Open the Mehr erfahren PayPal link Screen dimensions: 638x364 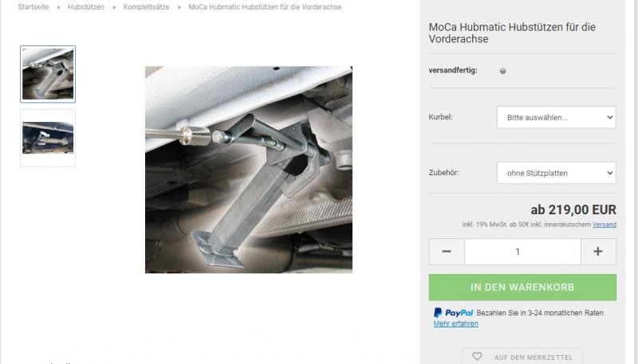[455, 324]
